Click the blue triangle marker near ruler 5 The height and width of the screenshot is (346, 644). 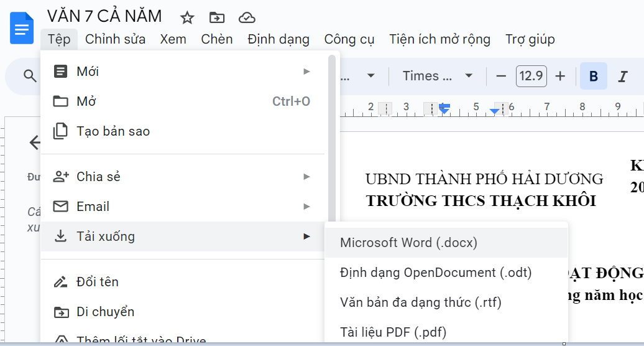tap(495, 111)
